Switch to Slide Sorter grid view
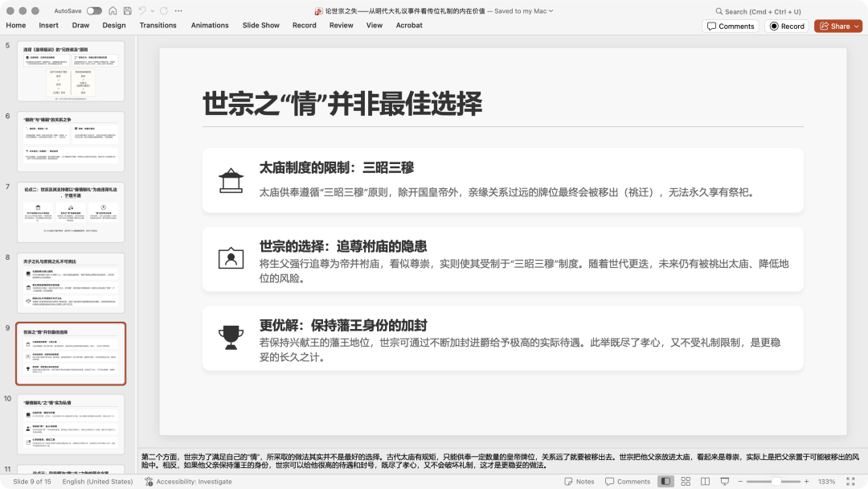The image size is (868, 489). point(686,481)
